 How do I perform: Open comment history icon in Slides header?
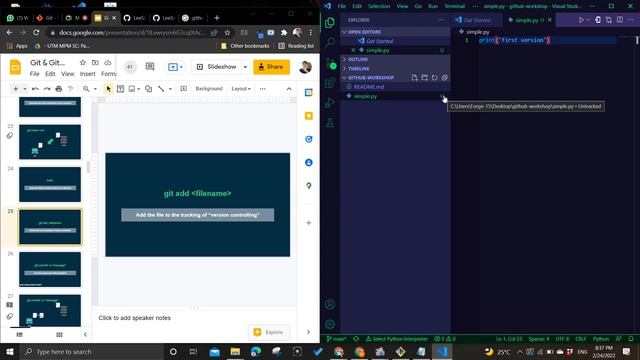[x=150, y=67]
